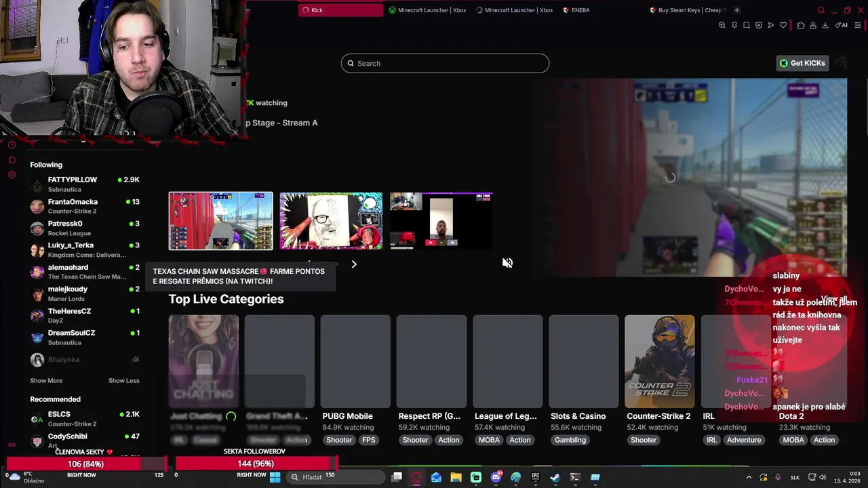Open File Explorer in the taskbar
This screenshot has width=868, height=488.
coord(456,477)
